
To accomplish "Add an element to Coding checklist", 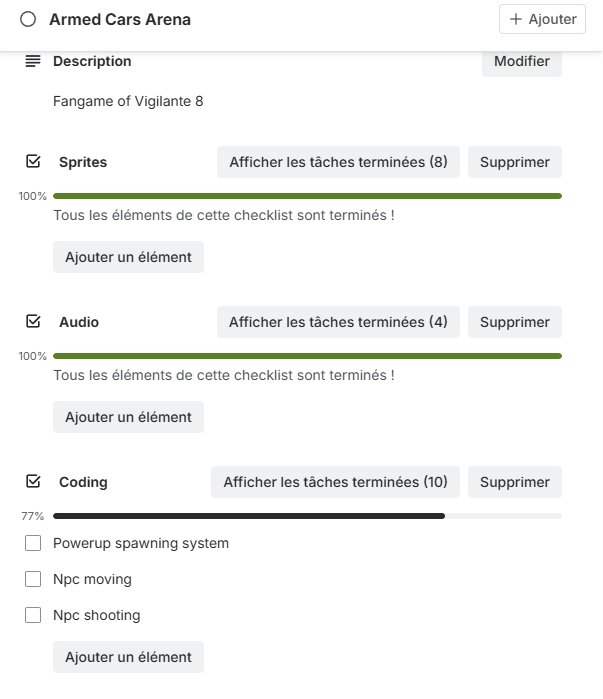I will (x=128, y=657).
